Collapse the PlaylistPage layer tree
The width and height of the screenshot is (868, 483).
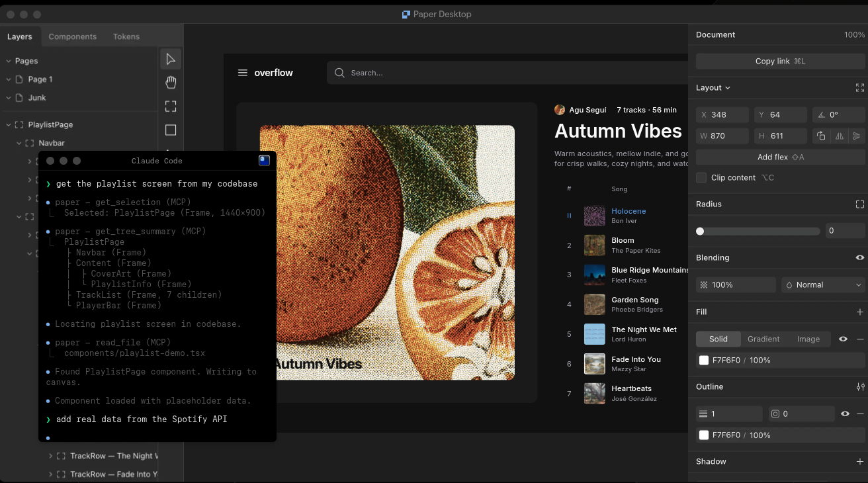9,125
